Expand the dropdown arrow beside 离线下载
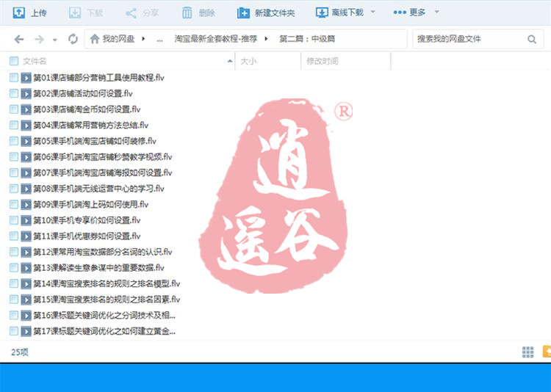 click(372, 12)
